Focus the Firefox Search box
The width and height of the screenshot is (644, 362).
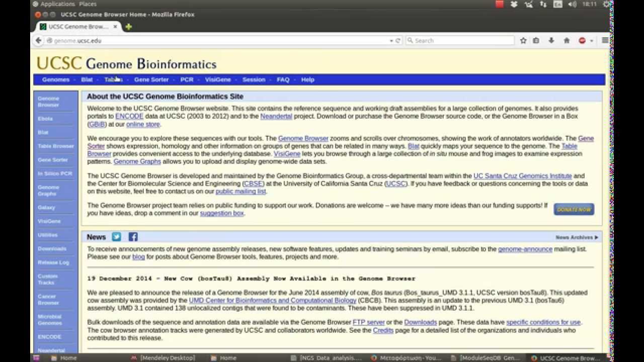[460, 41]
